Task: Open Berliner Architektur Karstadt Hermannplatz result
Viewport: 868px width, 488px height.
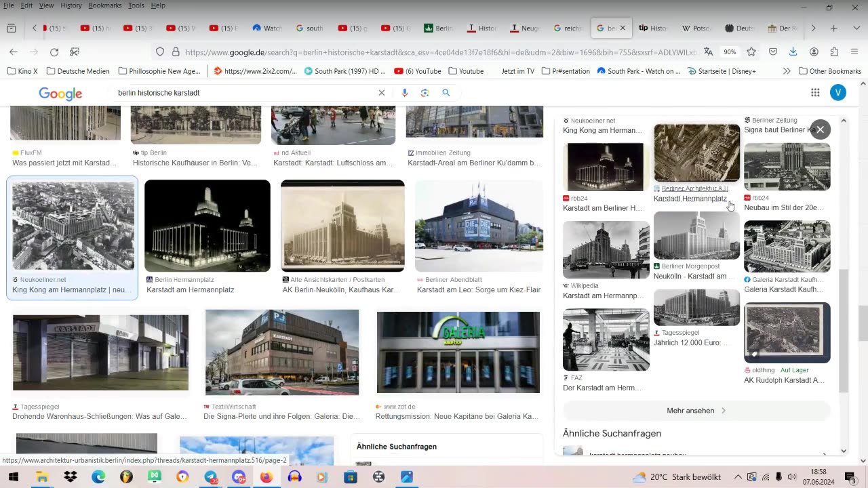Action: [696, 152]
